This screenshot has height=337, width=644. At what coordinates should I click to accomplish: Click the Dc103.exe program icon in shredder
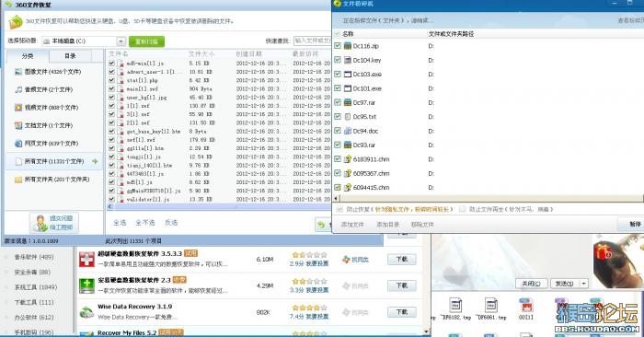pyautogui.click(x=348, y=75)
